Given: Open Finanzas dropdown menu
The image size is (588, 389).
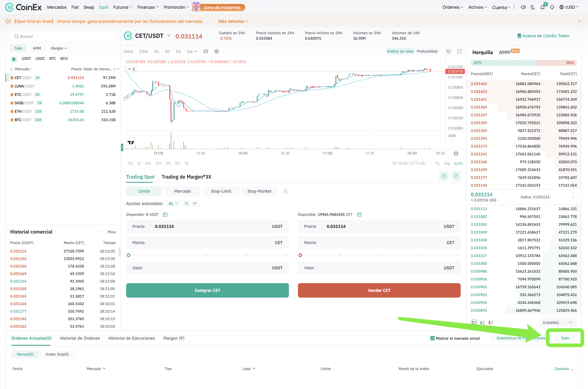Looking at the screenshot, I should [148, 7].
